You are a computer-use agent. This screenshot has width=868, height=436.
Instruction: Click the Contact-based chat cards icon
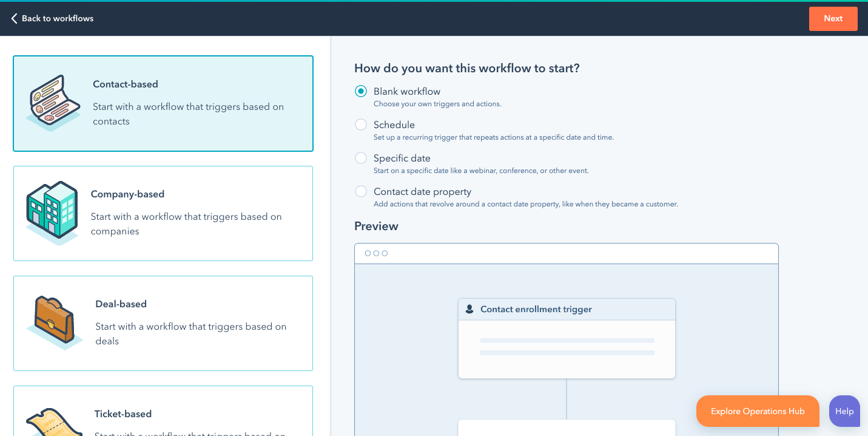pos(53,103)
